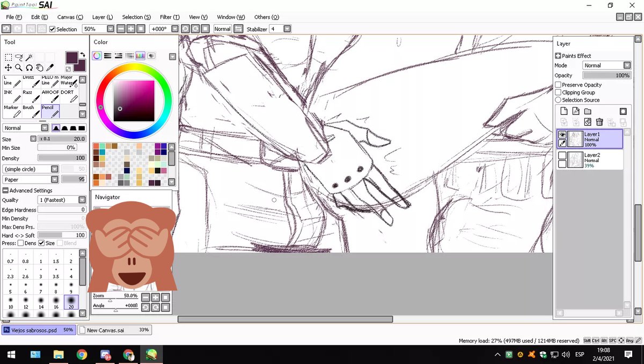Image resolution: width=644 pixels, height=364 pixels.
Task: Open the Filter menu
Action: (169, 17)
